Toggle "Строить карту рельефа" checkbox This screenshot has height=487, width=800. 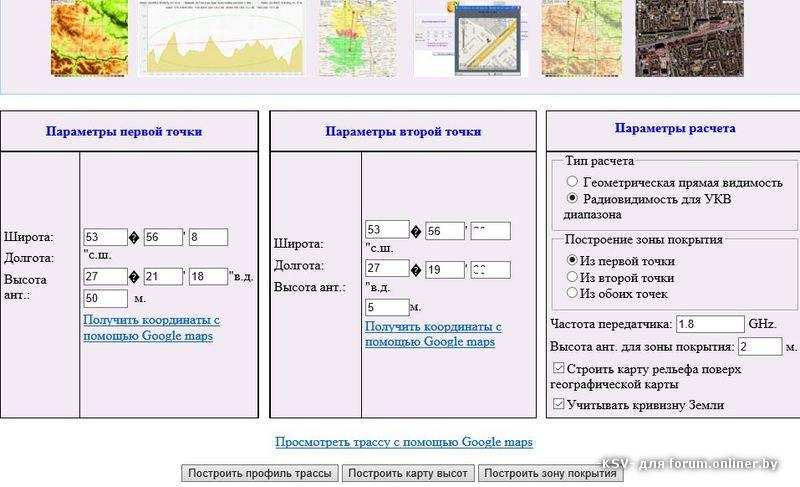[559, 368]
